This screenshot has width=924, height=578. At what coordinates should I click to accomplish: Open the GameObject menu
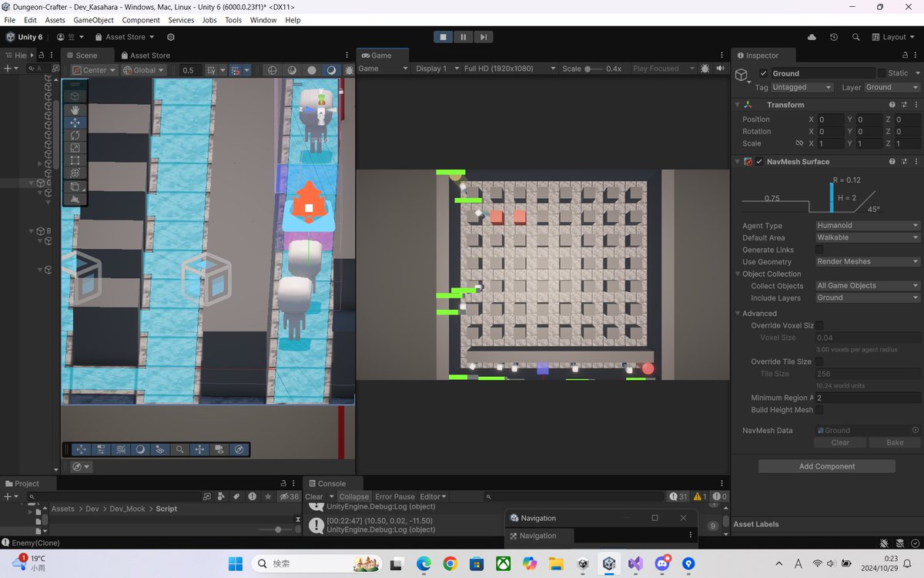coord(94,20)
